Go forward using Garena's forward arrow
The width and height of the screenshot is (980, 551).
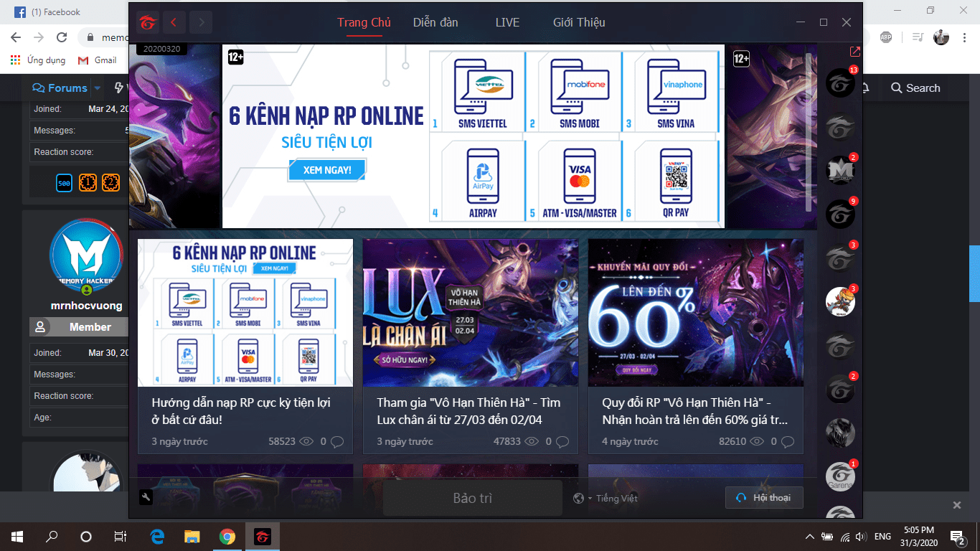201,22
